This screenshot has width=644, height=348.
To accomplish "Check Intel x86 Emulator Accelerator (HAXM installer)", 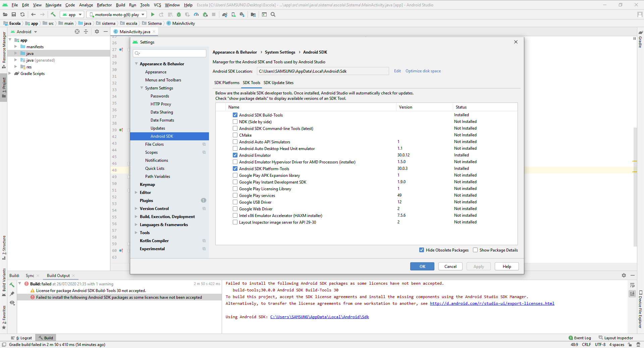I will [x=235, y=215].
